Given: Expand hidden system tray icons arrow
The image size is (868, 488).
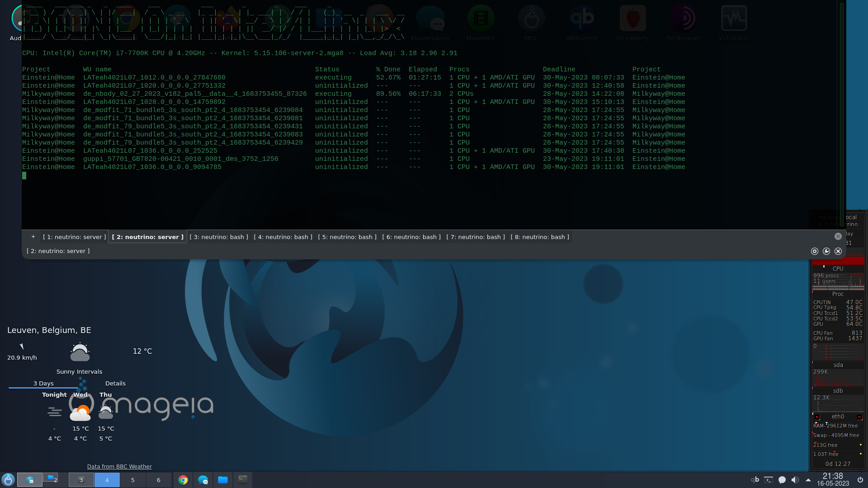Looking at the screenshot, I should (808, 480).
